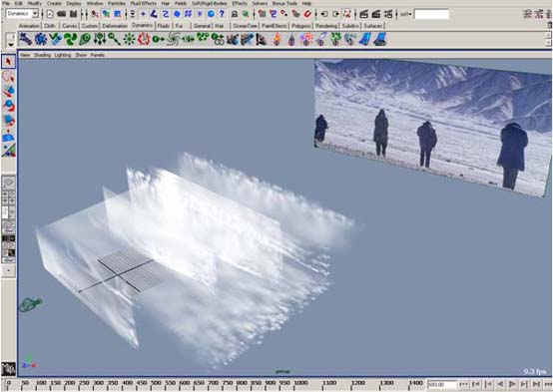The image size is (553, 392).
Task: Click the current frame input field
Action: 442,384
